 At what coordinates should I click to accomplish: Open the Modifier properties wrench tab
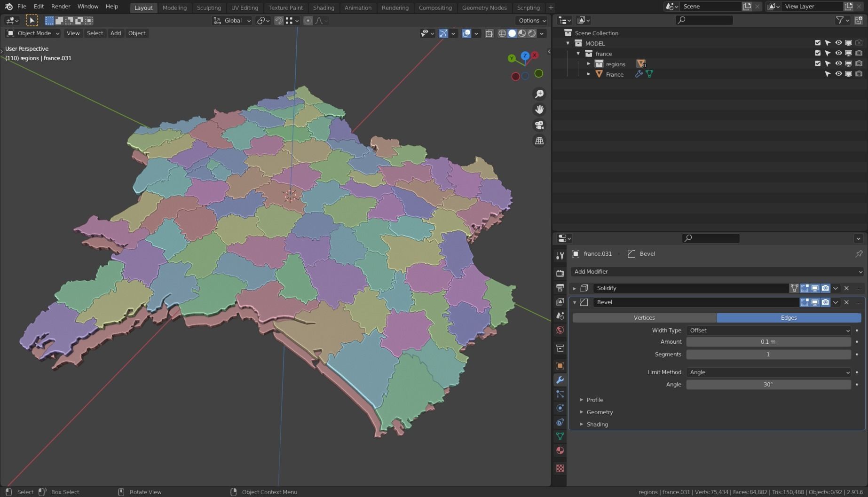click(560, 380)
